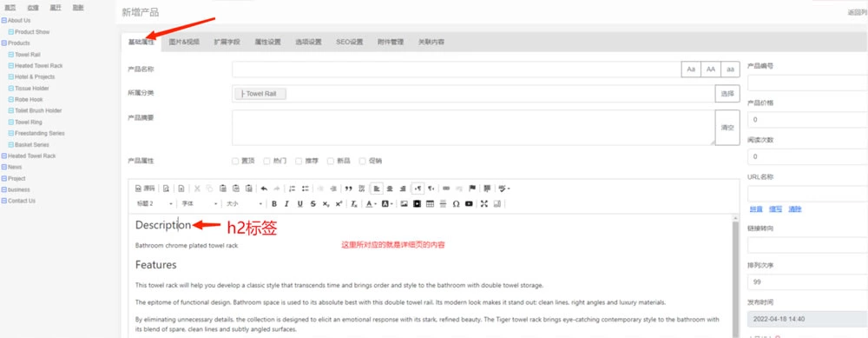
Task: Insert a bulleted list
Action: point(305,189)
